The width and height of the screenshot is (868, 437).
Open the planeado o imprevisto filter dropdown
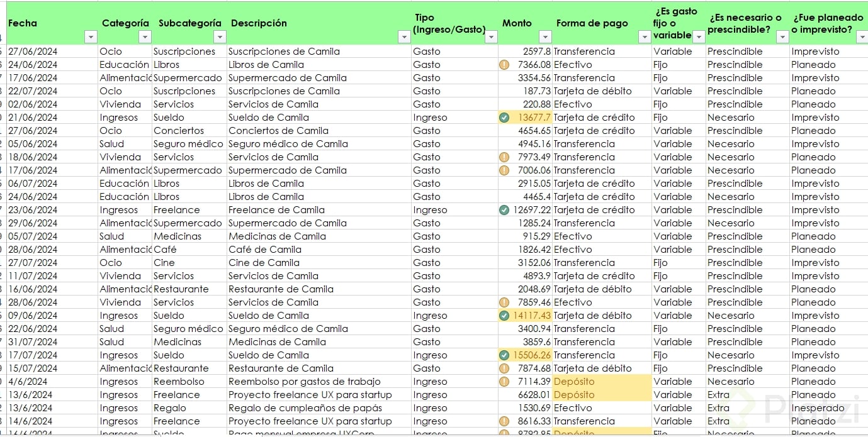tap(862, 37)
